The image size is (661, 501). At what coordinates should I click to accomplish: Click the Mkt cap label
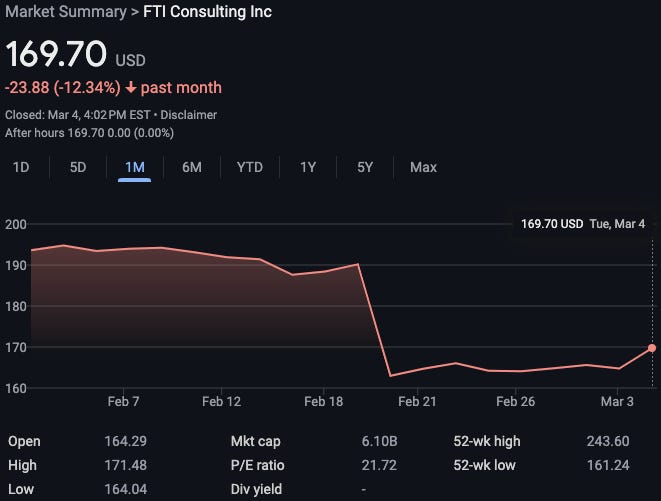click(x=255, y=441)
